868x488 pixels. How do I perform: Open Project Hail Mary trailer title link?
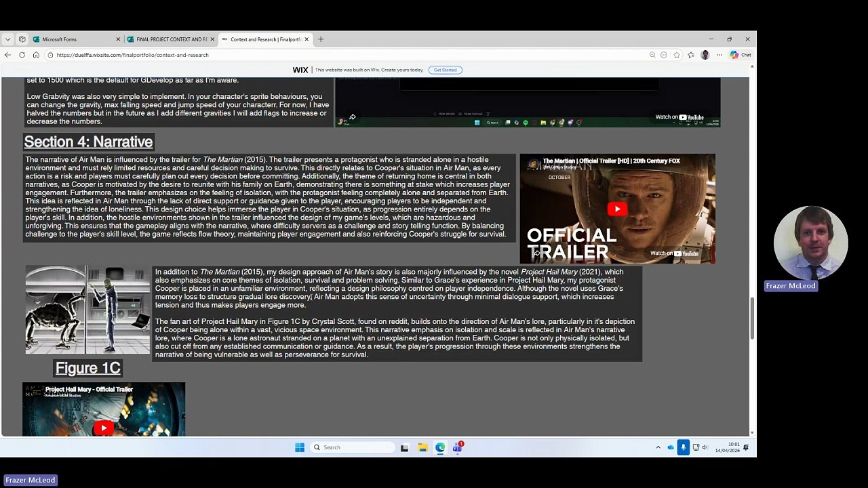[89, 389]
